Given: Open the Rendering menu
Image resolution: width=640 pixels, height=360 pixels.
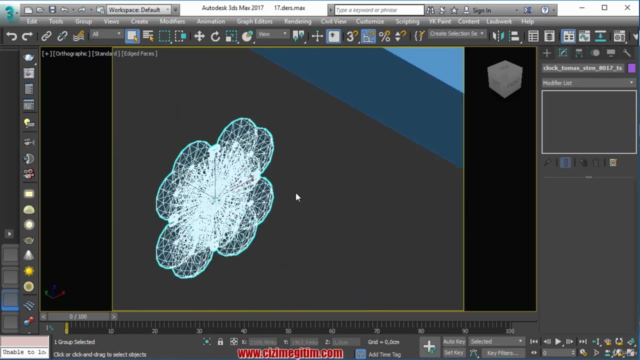Looking at the screenshot, I should (x=298, y=21).
